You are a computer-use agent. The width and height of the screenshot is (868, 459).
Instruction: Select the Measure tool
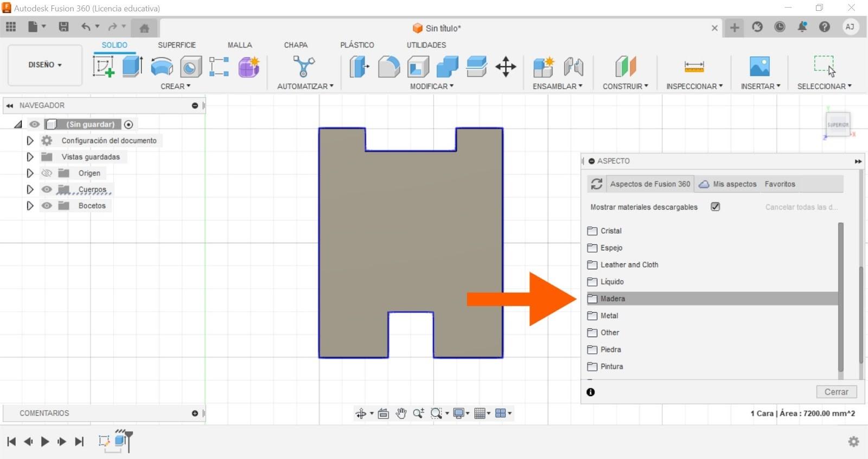coord(694,67)
